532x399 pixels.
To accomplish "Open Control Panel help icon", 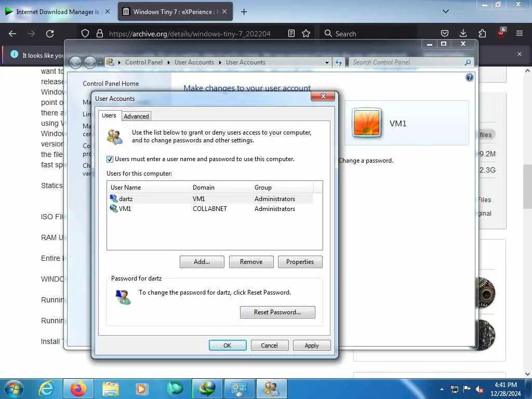I will [469, 78].
